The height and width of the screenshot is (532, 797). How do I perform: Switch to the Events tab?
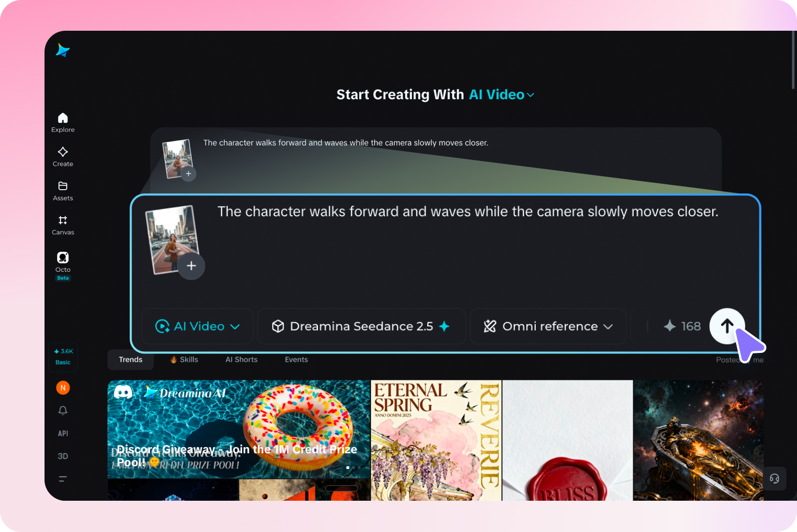(x=296, y=360)
